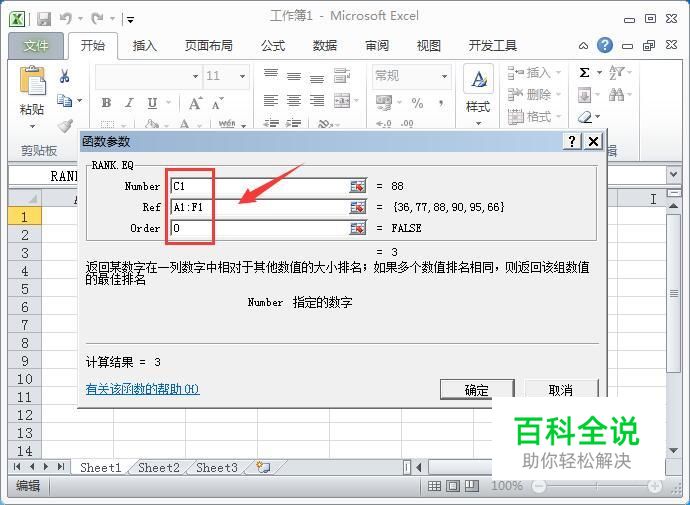The width and height of the screenshot is (690, 505).
Task: Expand the Paste options arrow
Action: pyautogui.click(x=32, y=127)
